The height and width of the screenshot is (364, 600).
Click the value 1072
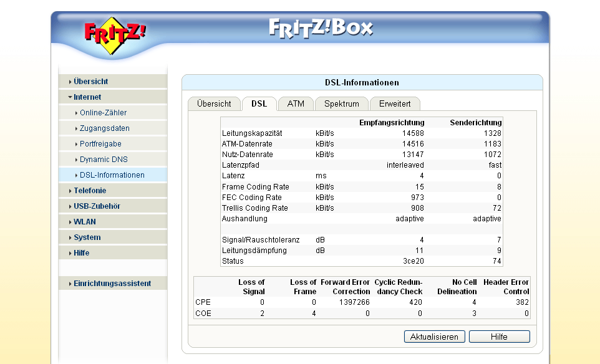tap(493, 155)
